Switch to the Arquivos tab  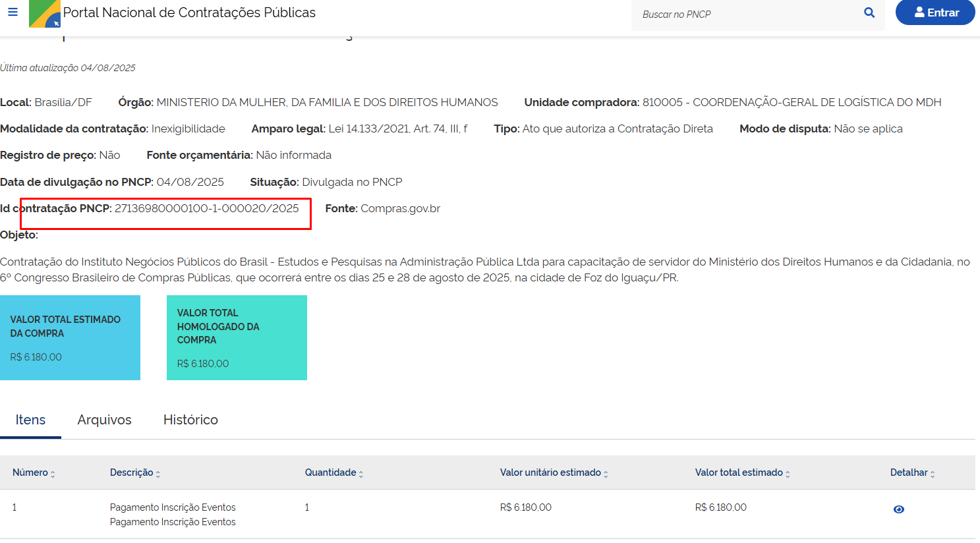pos(104,420)
